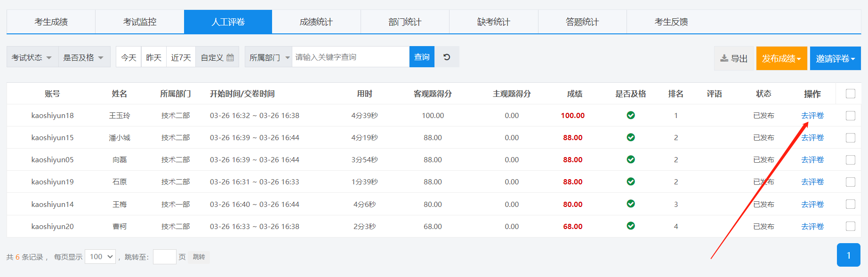Toggle the select-all checkbox in table header
868x277 pixels.
click(850, 94)
